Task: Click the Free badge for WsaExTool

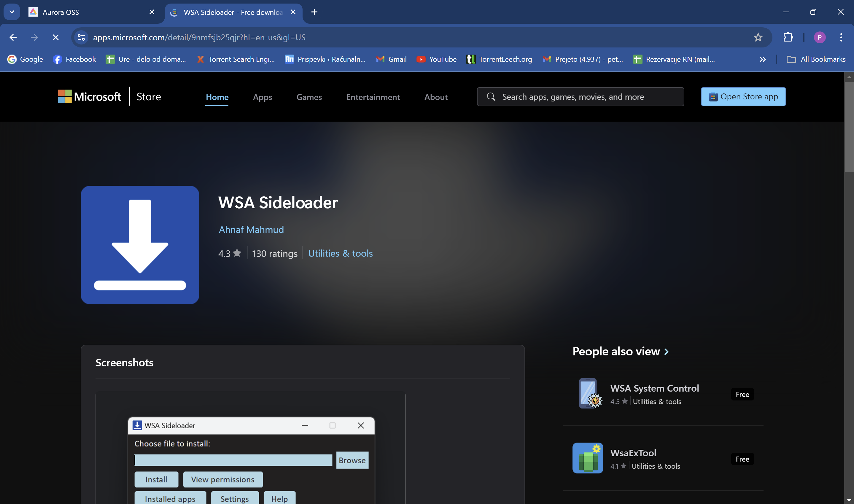Action: pos(742,459)
